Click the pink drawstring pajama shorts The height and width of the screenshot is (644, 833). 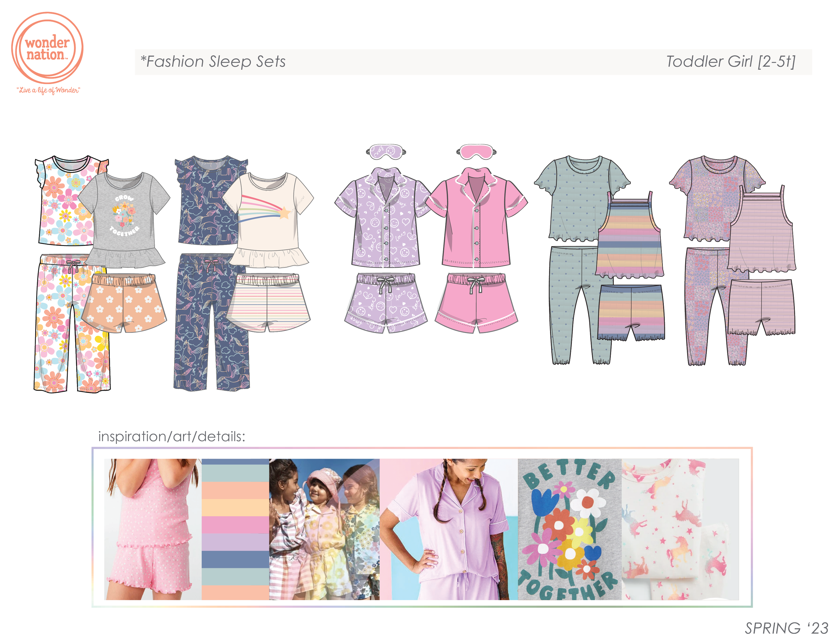pyautogui.click(x=476, y=303)
